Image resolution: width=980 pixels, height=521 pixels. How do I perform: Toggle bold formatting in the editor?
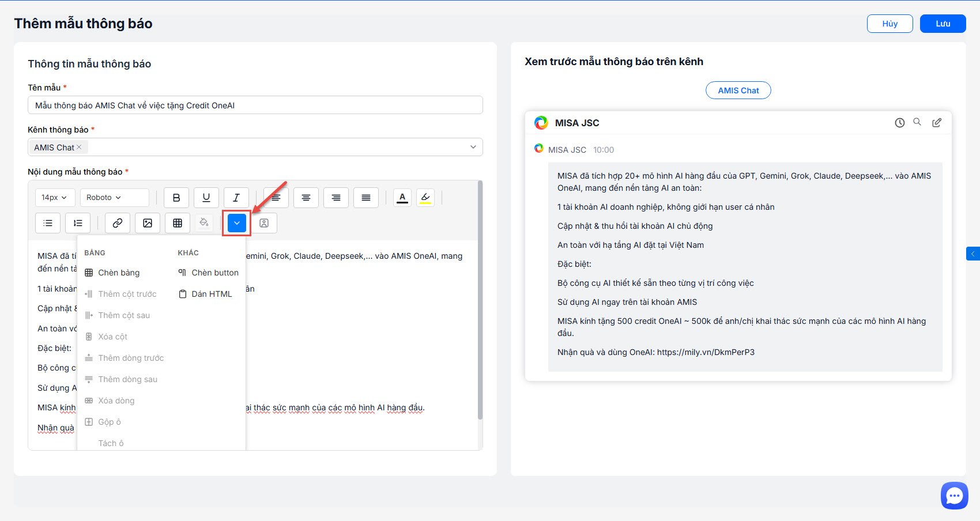pos(176,198)
